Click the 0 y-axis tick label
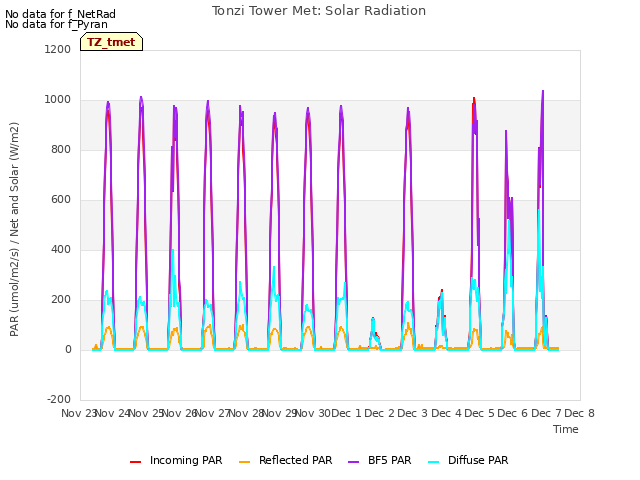The height and width of the screenshot is (480, 640). coord(68,349)
